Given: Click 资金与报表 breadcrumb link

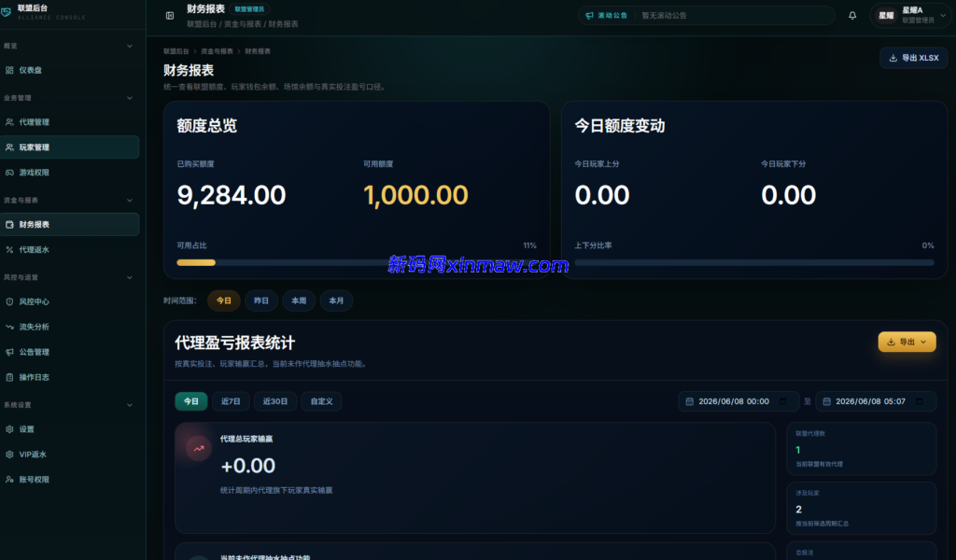Looking at the screenshot, I should pos(217,51).
